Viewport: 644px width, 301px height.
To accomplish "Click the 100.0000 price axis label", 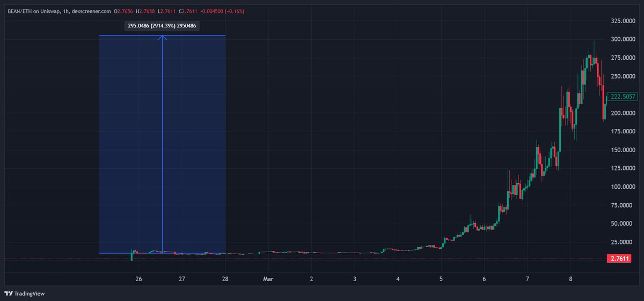I will pos(623,187).
